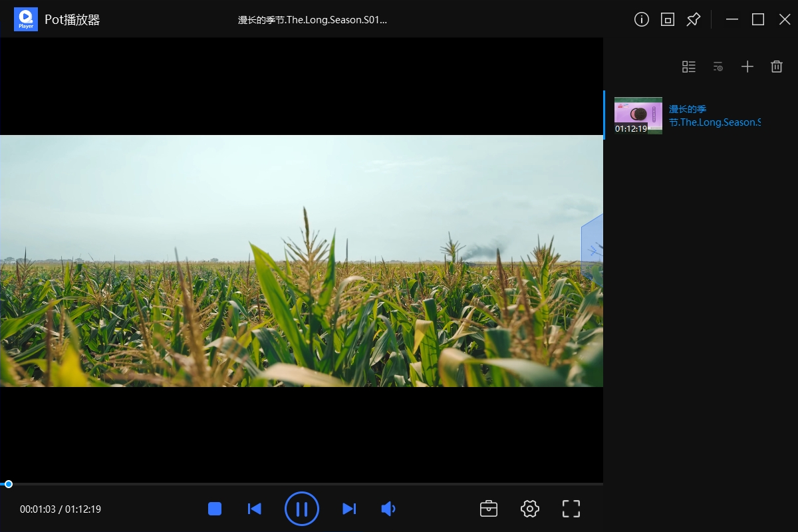Go to the previous track

[x=254, y=509]
